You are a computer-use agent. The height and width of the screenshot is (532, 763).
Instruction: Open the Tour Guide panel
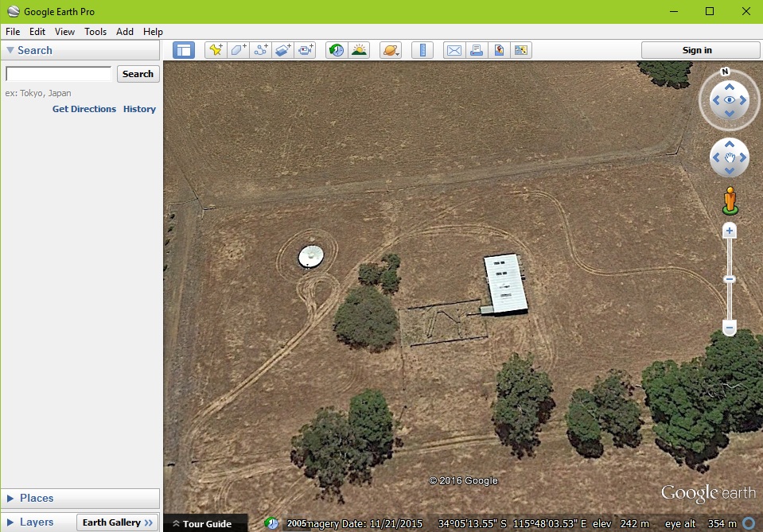tap(202, 524)
